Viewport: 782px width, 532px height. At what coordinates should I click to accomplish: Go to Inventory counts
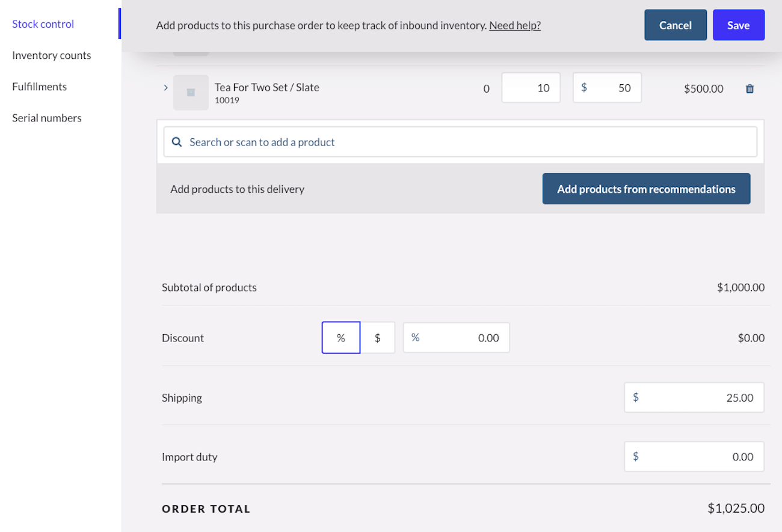[52, 55]
